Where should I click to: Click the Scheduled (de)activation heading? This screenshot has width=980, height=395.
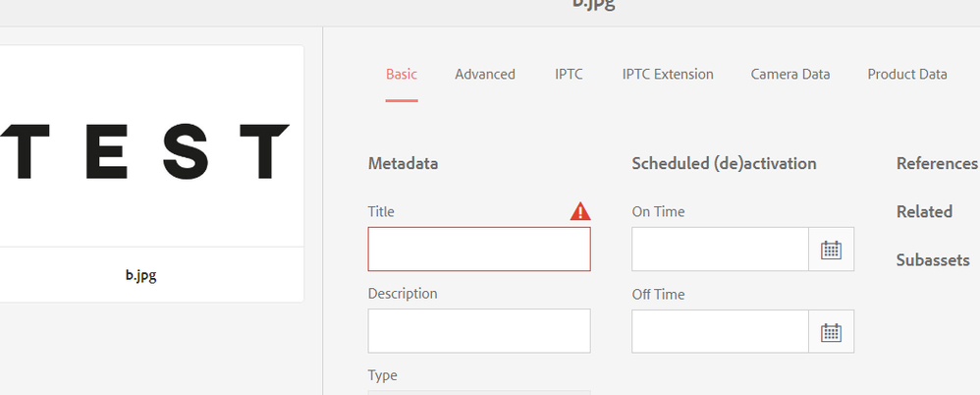[724, 163]
